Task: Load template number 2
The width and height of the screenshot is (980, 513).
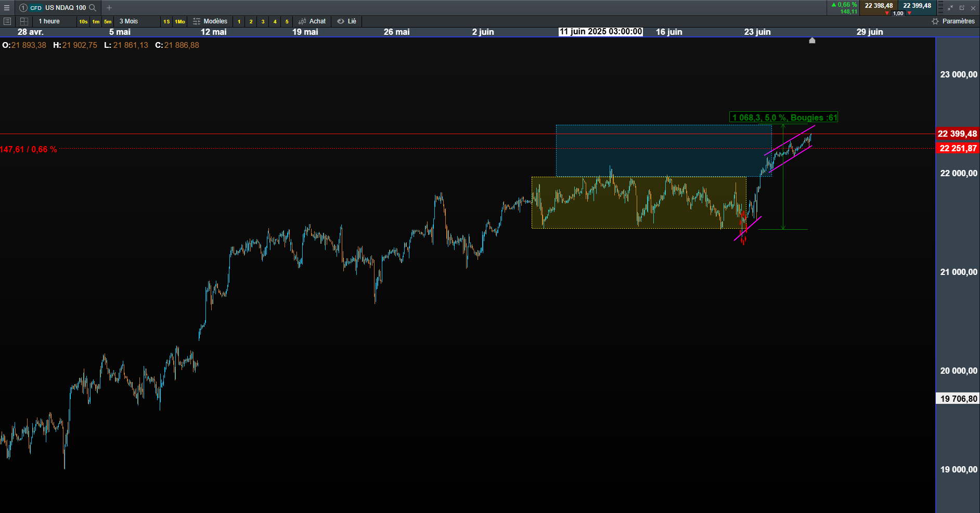Action: [251, 21]
